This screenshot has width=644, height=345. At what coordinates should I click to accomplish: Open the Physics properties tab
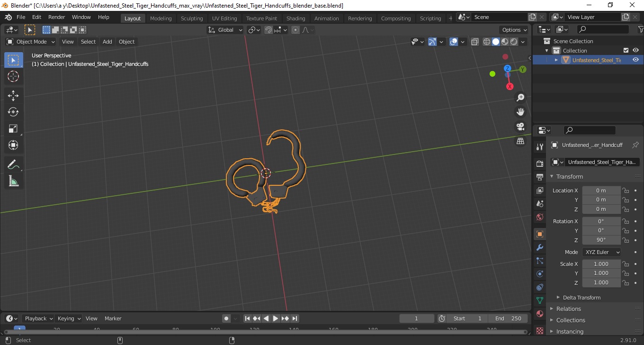(539, 274)
